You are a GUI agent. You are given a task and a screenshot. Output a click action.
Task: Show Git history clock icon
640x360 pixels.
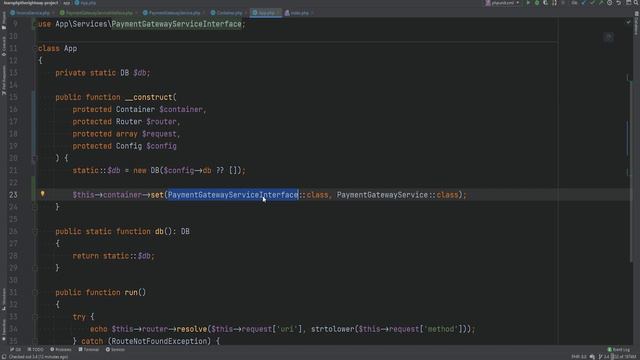coord(609,3)
